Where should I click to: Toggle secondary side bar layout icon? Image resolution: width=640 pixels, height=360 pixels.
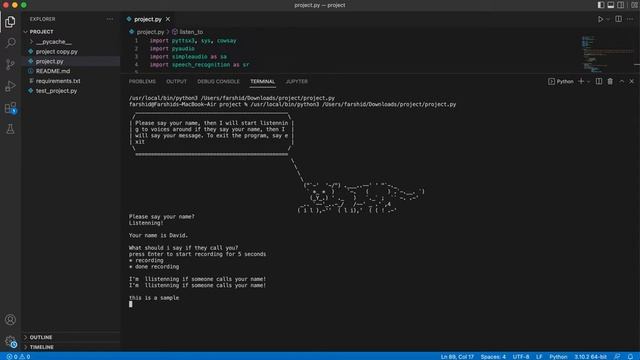click(620, 5)
